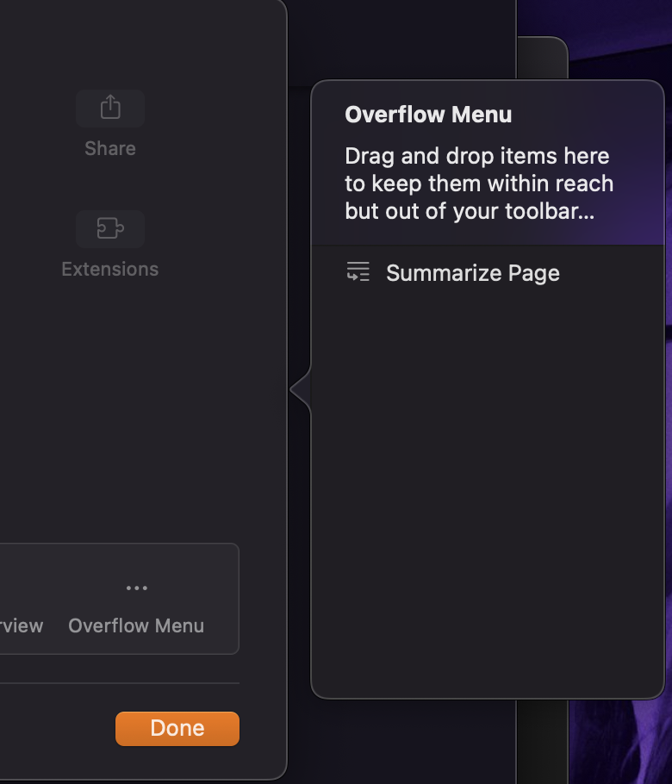672x784 pixels.
Task: Click the Extensions text label
Action: click(110, 269)
